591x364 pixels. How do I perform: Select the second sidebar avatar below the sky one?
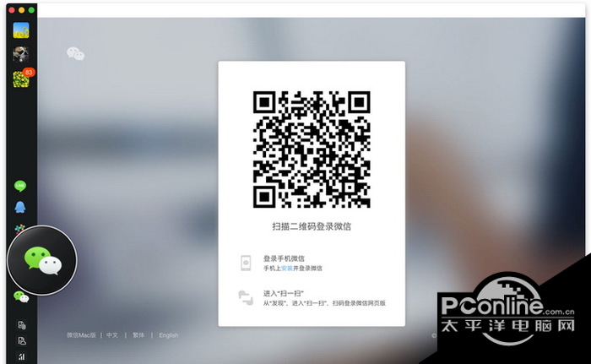(x=21, y=55)
